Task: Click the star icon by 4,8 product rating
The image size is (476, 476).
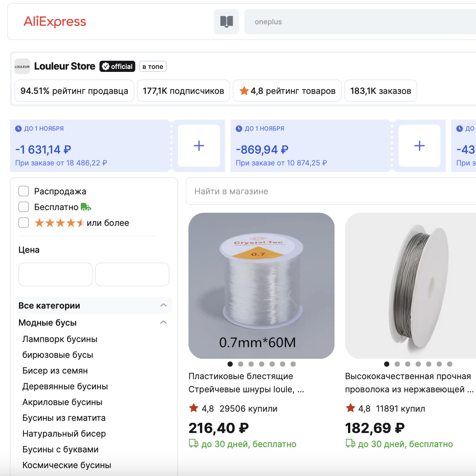Action: [244, 91]
